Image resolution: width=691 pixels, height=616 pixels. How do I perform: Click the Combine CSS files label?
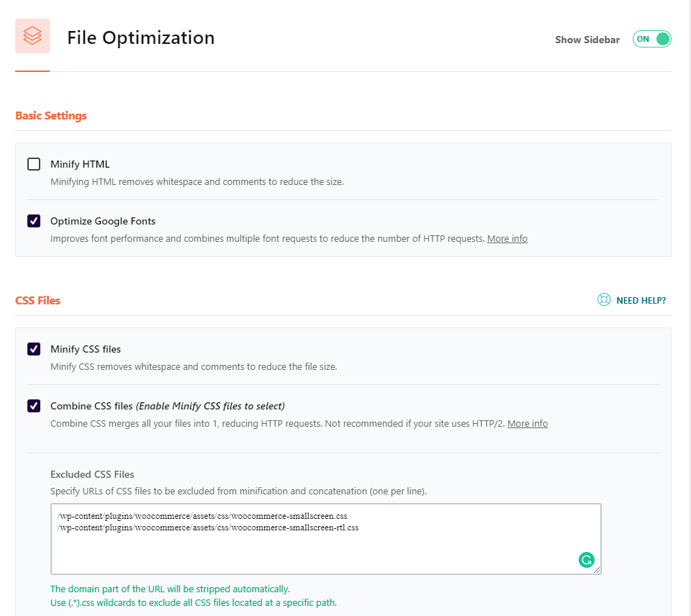pyautogui.click(x=168, y=406)
